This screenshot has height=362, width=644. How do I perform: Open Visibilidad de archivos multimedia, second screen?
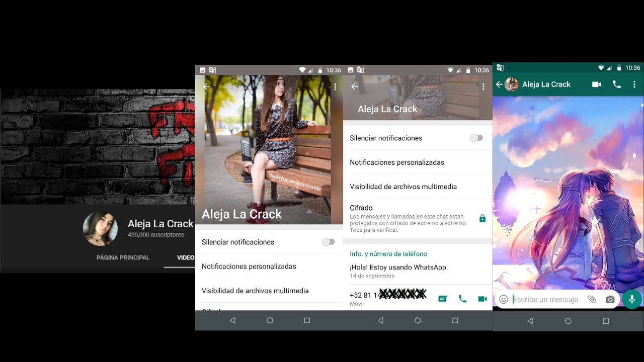pyautogui.click(x=418, y=187)
